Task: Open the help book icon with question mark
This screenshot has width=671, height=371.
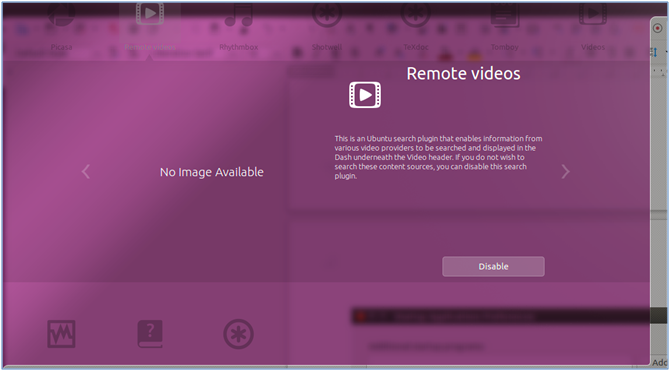Action: point(150,334)
